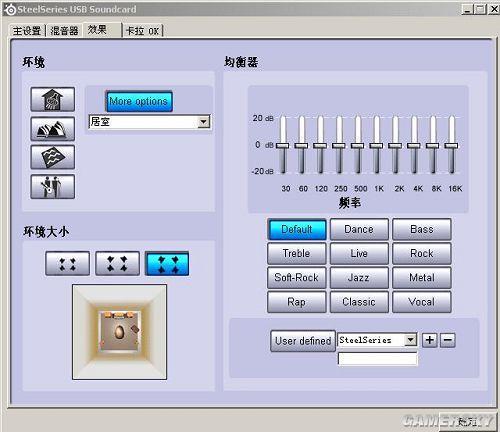Enable the User defined equalizer mode
This screenshot has height=432, width=500.
click(303, 341)
